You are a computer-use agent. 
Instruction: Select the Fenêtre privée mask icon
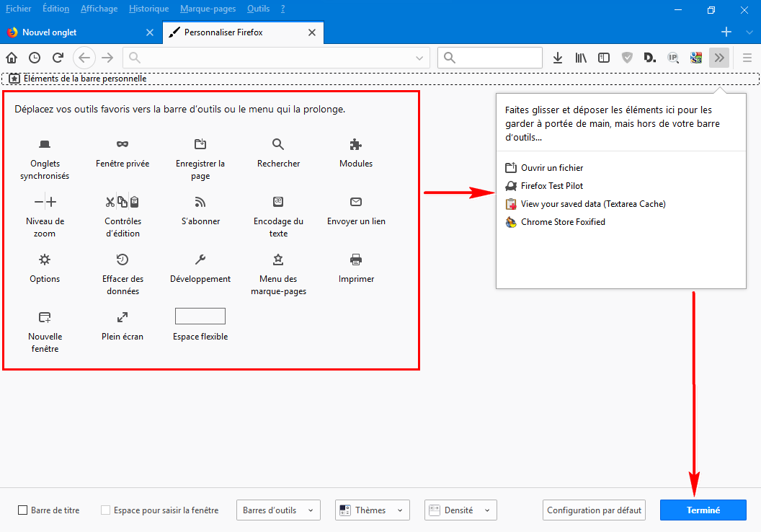pos(123,144)
